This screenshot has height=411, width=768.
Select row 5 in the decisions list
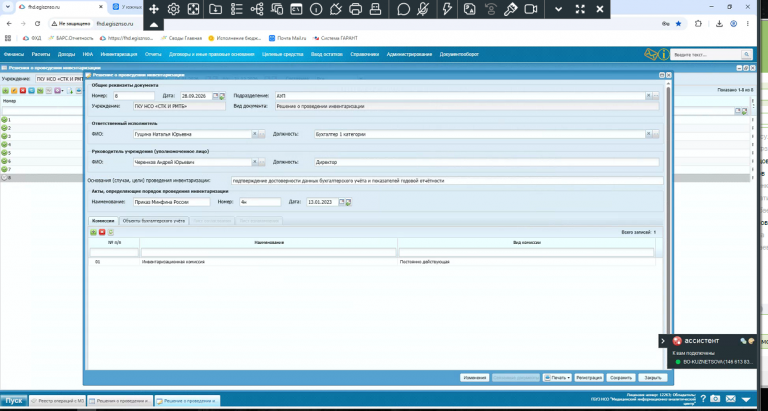click(42, 153)
